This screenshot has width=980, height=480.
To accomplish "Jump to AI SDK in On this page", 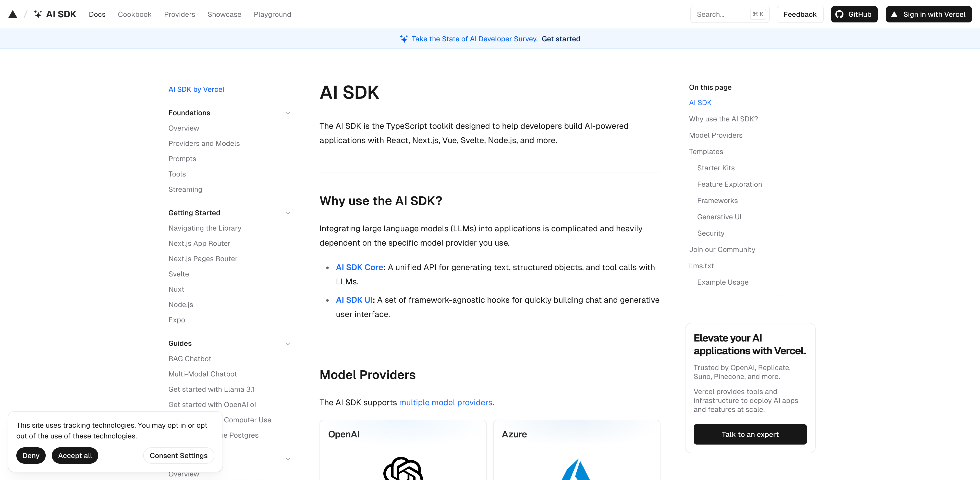I will (x=700, y=103).
